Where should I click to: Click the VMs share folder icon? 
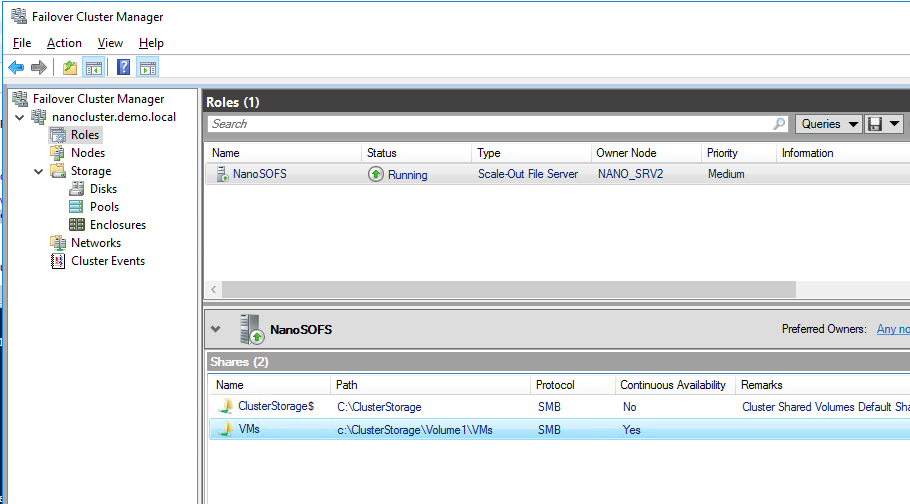226,429
